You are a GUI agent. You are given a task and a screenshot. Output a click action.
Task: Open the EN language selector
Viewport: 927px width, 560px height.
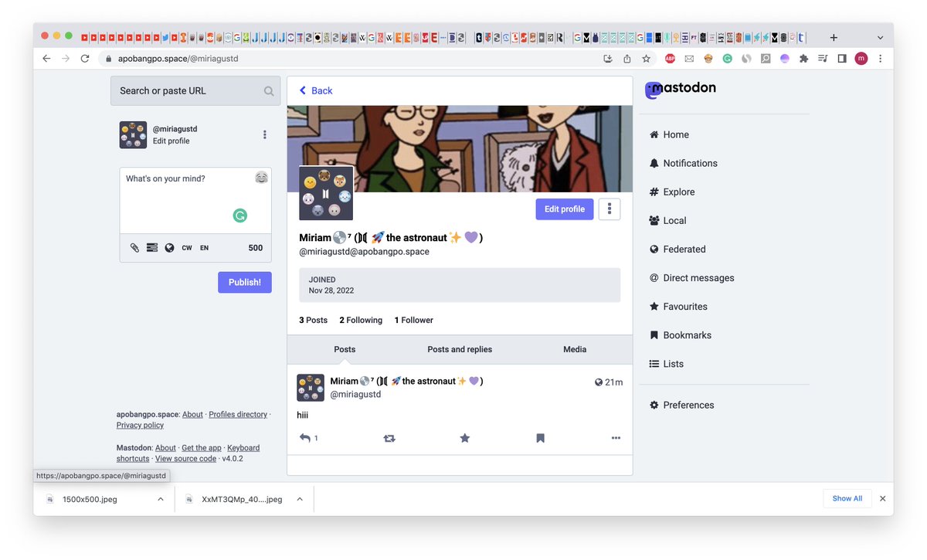[x=204, y=248]
